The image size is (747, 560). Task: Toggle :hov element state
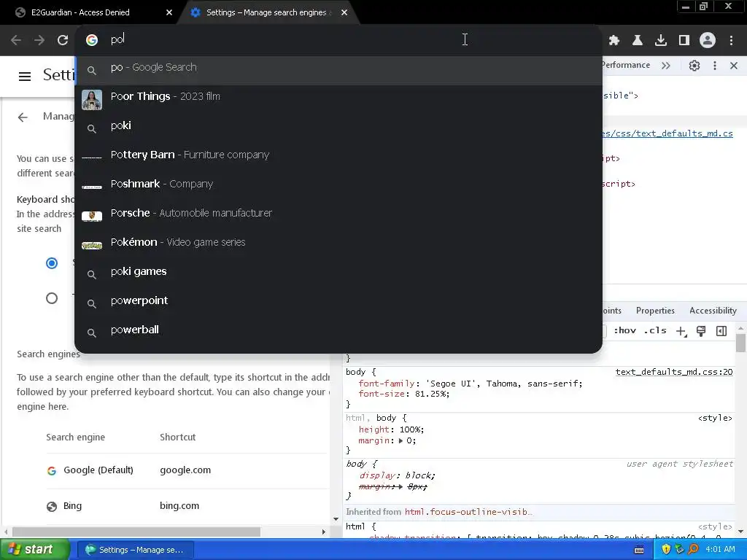click(624, 330)
